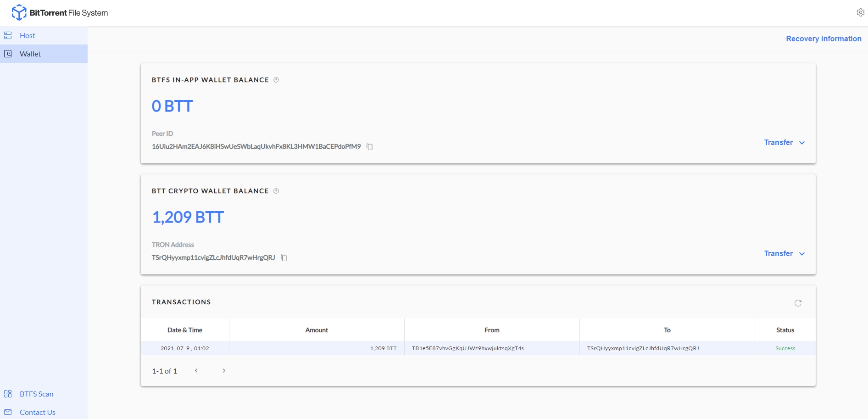This screenshot has width=868, height=419.
Task: Open Recovery information
Action: click(x=823, y=39)
